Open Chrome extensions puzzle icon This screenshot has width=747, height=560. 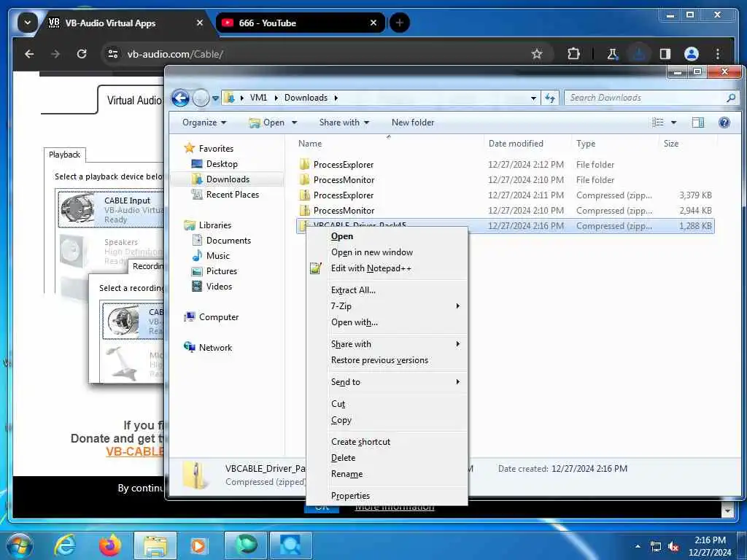573,54
